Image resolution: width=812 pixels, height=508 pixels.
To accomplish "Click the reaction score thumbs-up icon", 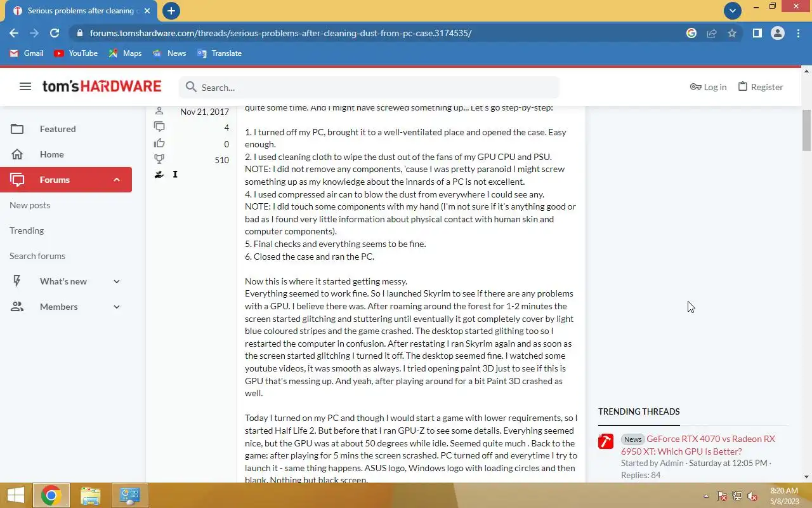I will [x=159, y=144].
